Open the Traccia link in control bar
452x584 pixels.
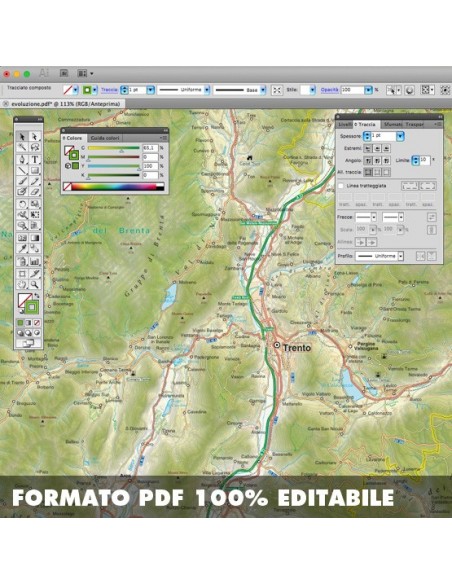pos(109,90)
